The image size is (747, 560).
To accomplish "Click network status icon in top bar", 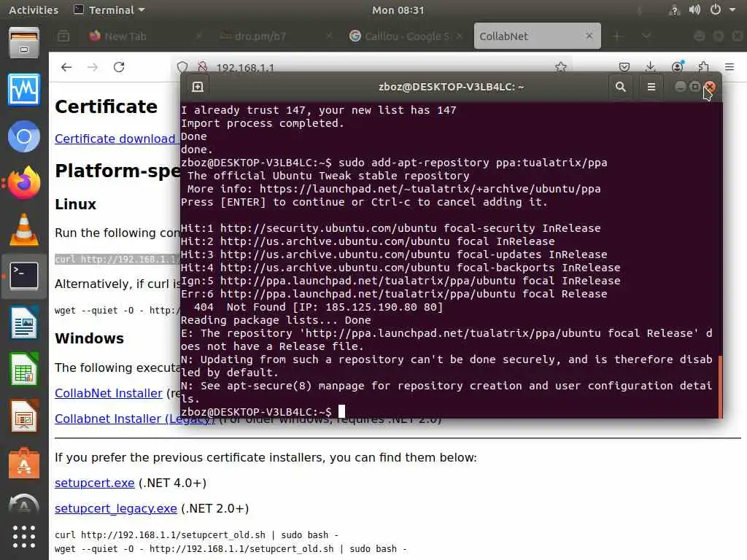I will pyautogui.click(x=674, y=9).
